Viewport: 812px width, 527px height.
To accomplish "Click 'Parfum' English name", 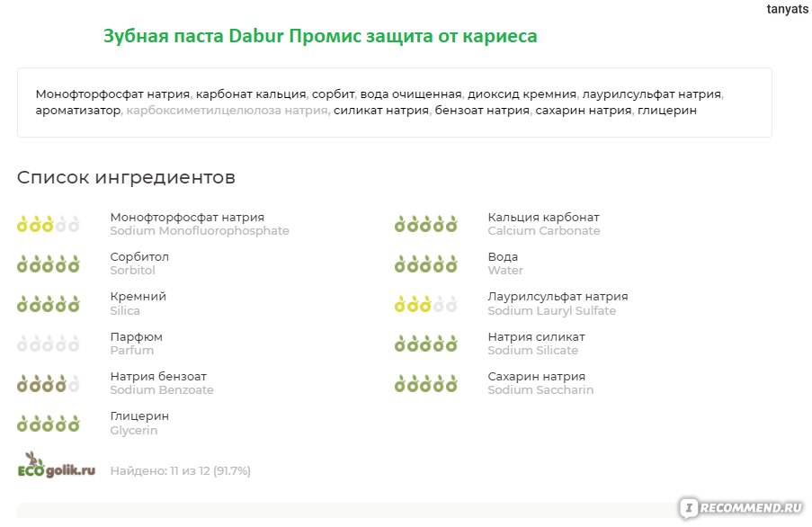I will point(131,351).
